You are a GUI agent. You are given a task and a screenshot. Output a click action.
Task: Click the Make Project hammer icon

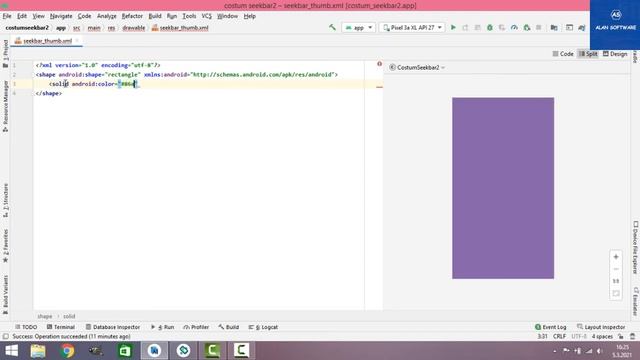click(x=332, y=27)
